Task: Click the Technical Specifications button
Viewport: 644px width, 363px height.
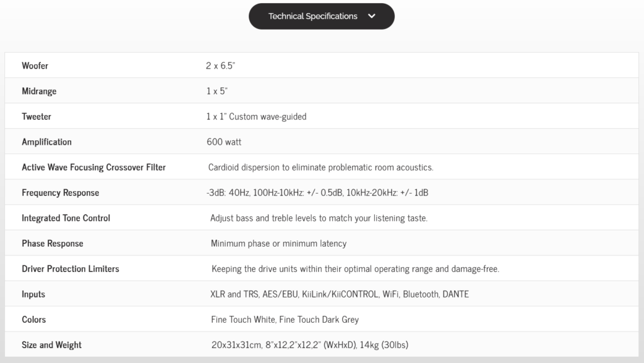Action: click(x=313, y=16)
